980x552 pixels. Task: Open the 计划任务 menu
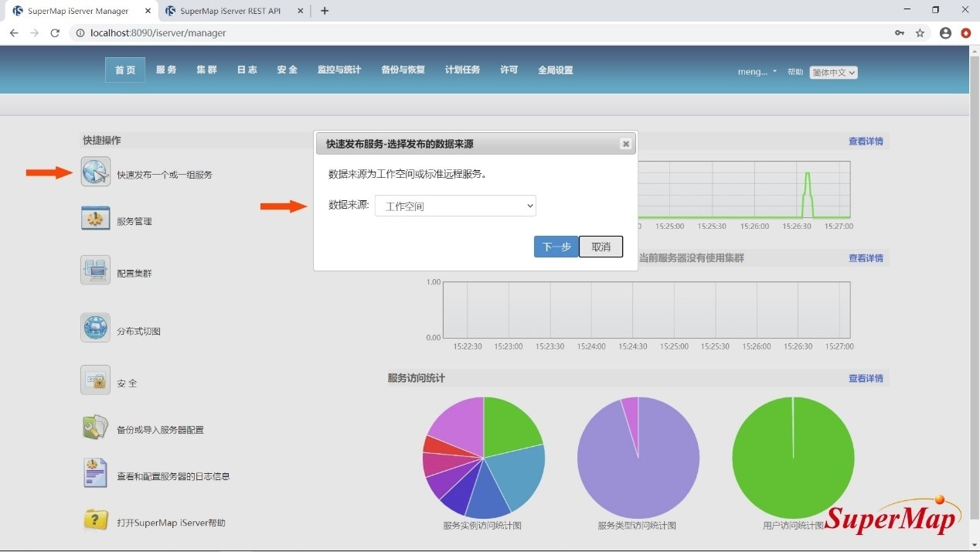pyautogui.click(x=462, y=70)
